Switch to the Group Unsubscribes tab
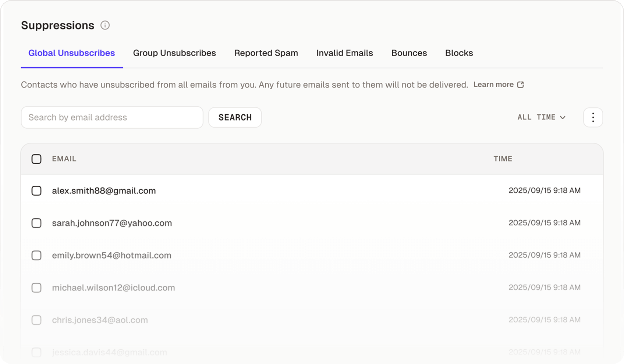This screenshot has height=364, width=624. (x=174, y=53)
